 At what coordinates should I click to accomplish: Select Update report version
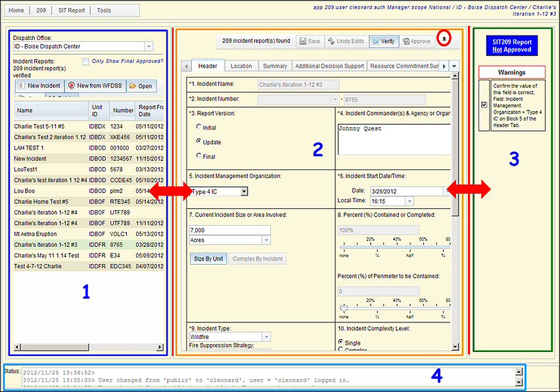click(198, 141)
